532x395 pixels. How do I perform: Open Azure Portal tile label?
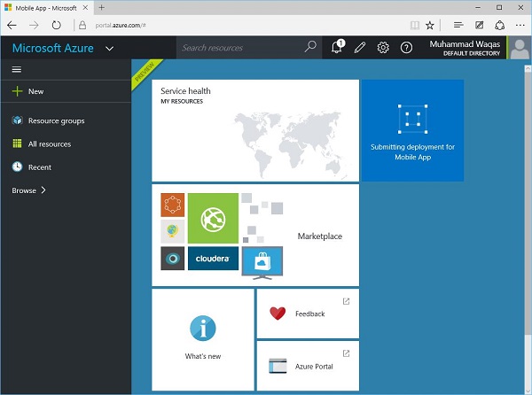(314, 366)
